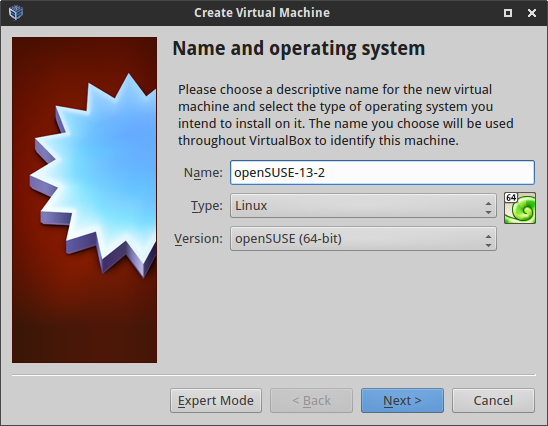This screenshot has width=548, height=426.
Task: Cancel the virtual machine wizard
Action: [x=493, y=400]
